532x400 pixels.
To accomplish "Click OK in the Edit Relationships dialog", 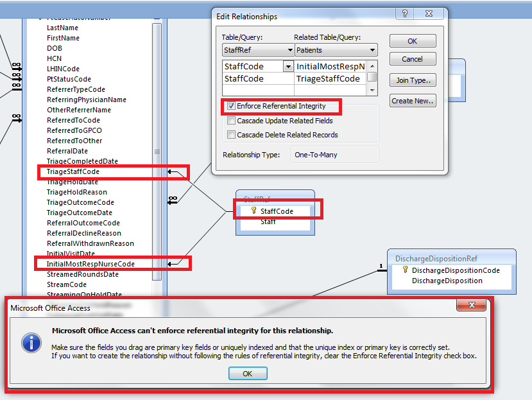I will 413,41.
